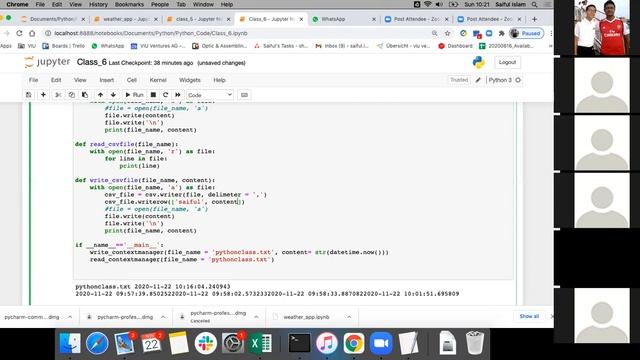Open Jupyter Widgets menu
Image resolution: width=640 pixels, height=360 pixels.
click(x=190, y=80)
